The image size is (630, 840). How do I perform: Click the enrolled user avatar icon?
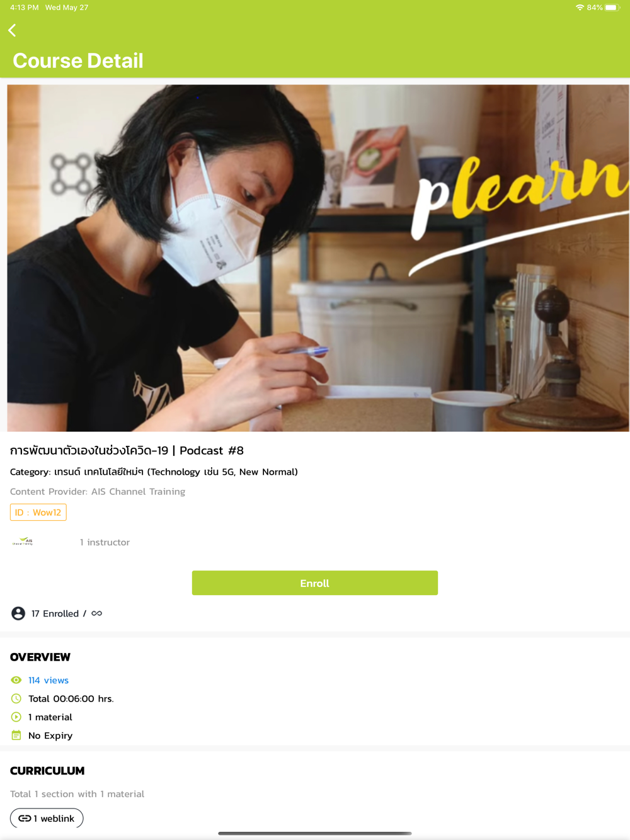[x=18, y=613]
